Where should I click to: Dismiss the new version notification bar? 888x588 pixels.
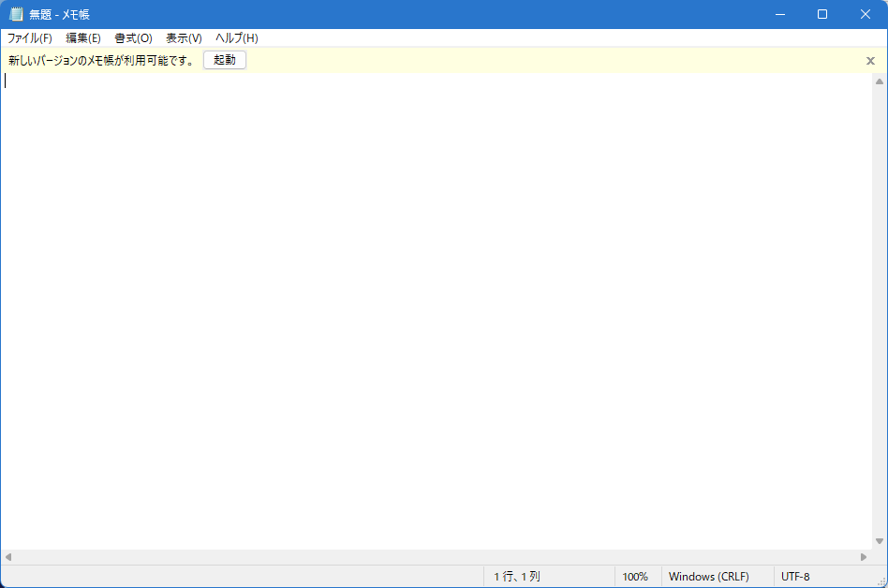pyautogui.click(x=870, y=61)
